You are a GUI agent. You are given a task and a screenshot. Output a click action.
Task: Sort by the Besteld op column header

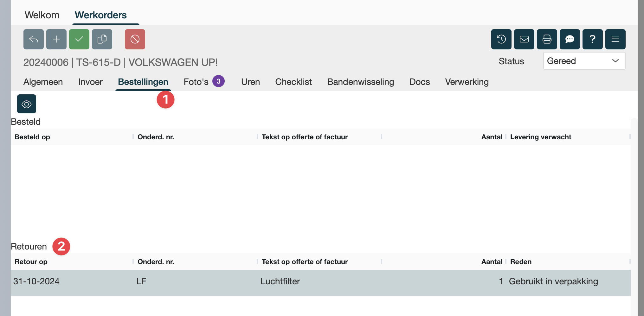point(32,137)
